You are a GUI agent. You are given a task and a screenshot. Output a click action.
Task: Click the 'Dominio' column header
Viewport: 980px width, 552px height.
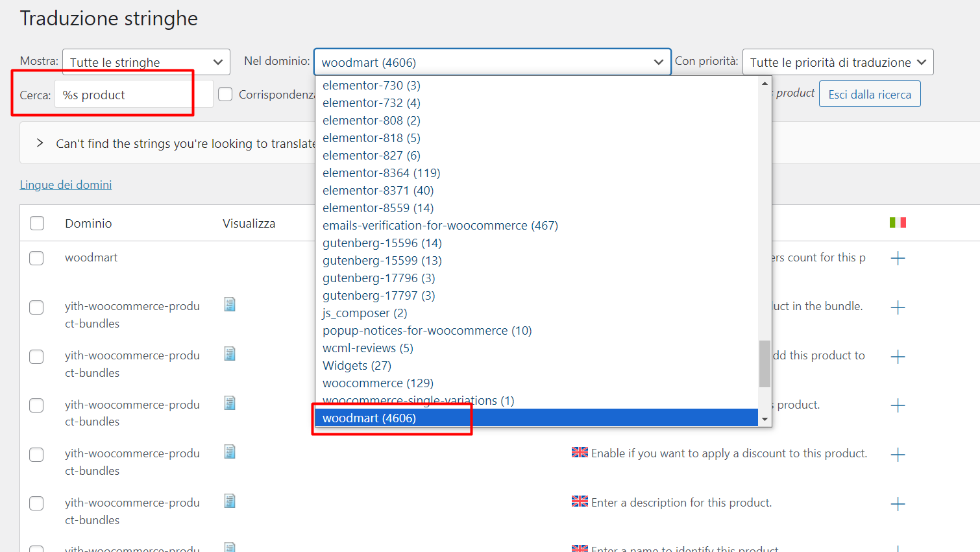pos(88,223)
